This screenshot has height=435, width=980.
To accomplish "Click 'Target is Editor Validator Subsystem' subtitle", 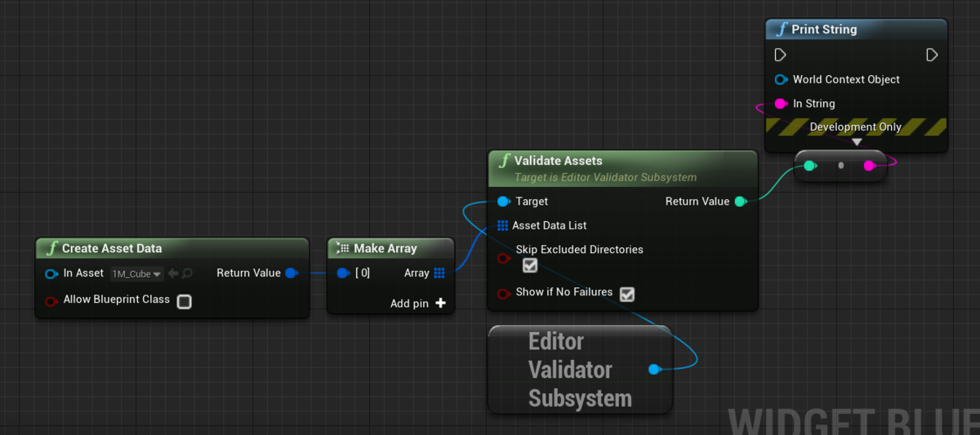I will point(605,177).
